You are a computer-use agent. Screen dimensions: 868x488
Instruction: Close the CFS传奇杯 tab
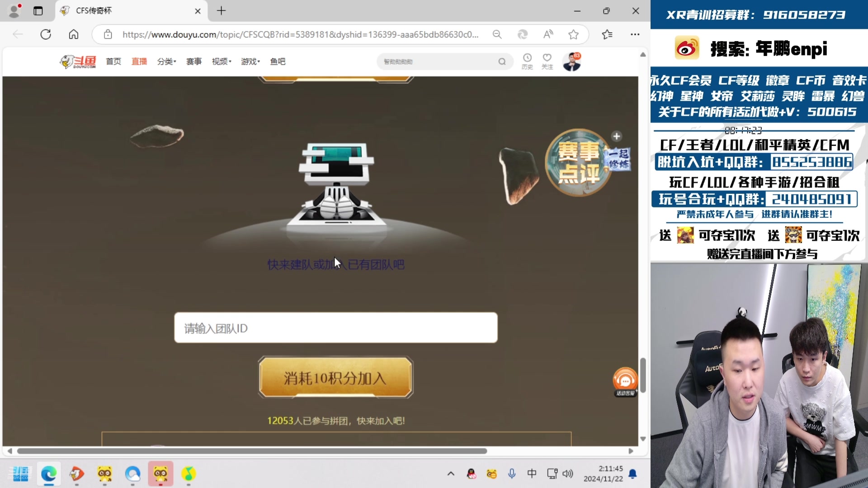(x=198, y=11)
